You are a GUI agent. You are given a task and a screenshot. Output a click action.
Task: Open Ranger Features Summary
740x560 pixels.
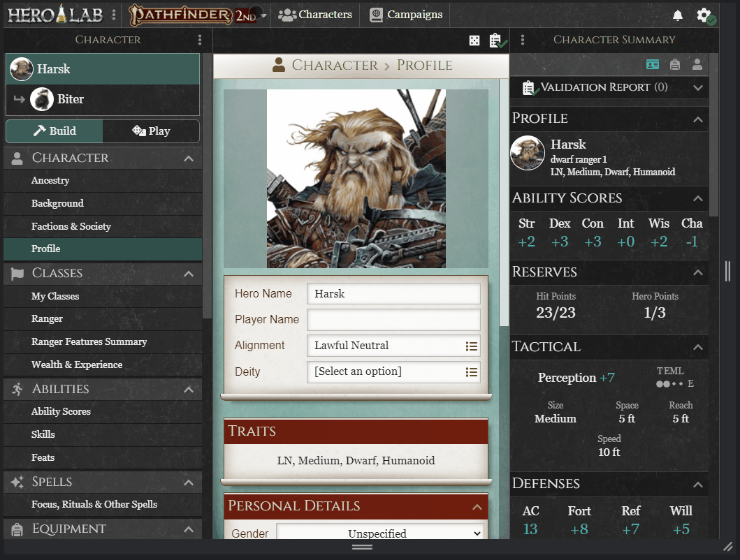(x=103, y=341)
